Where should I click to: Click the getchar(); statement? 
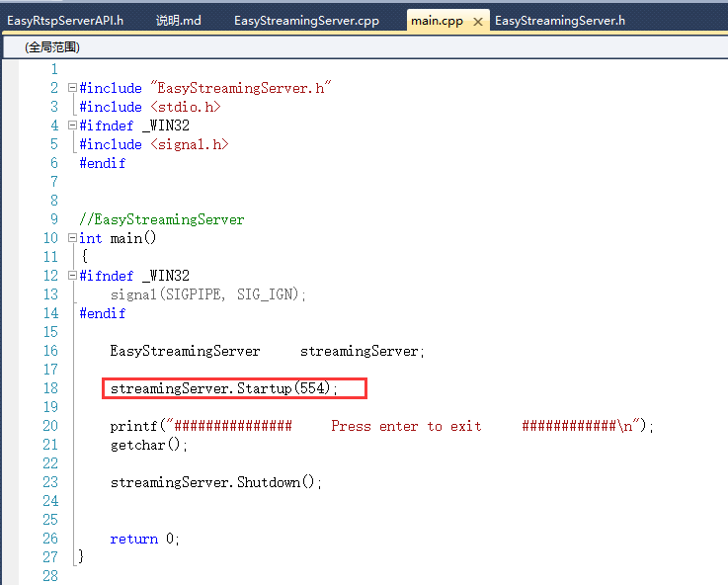point(149,445)
